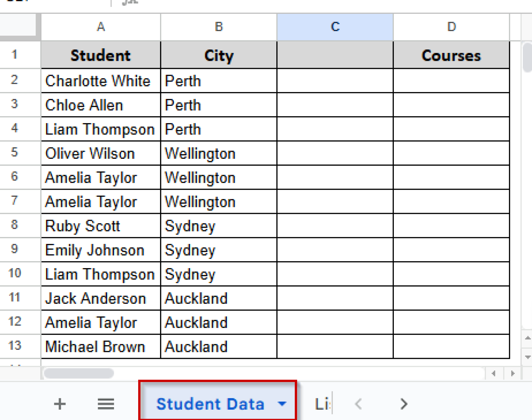Select column A header
Viewport: 532px width, 420px height.
click(x=100, y=27)
